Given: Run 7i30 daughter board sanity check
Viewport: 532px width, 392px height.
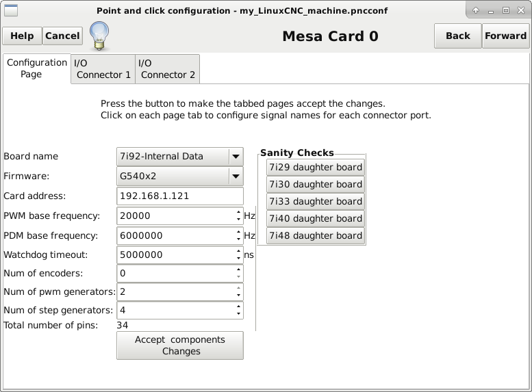Looking at the screenshot, I should (x=316, y=184).
